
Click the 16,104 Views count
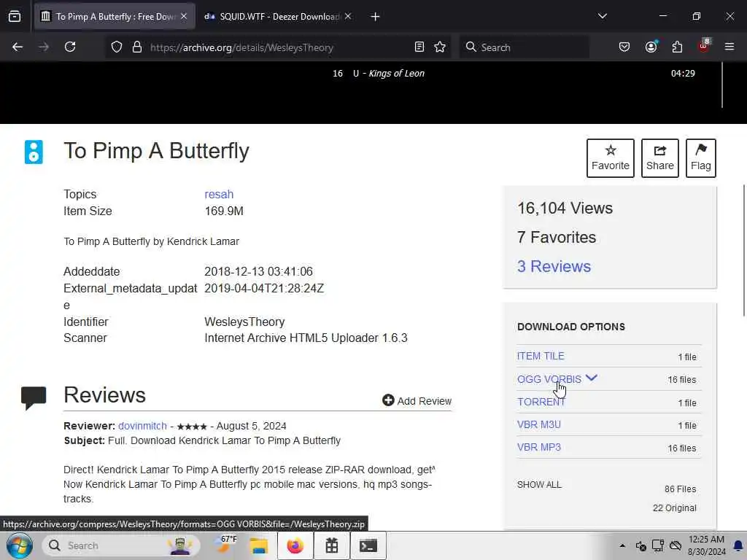pos(565,208)
